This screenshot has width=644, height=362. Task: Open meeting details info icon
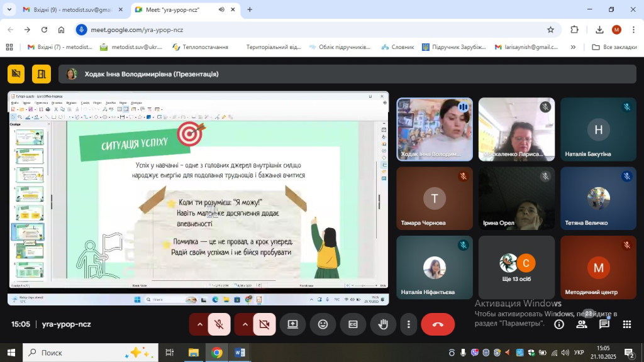(558, 324)
